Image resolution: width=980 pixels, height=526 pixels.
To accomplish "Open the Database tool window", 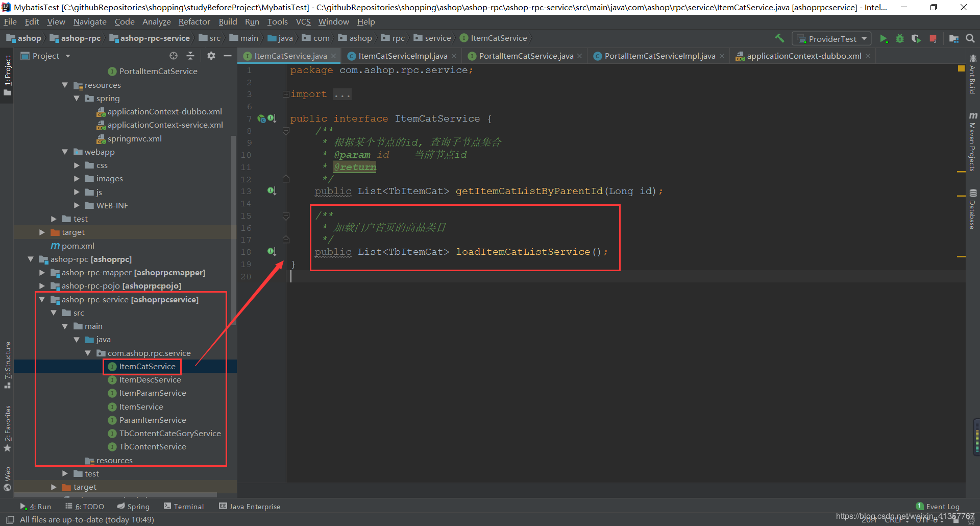I will (x=972, y=209).
